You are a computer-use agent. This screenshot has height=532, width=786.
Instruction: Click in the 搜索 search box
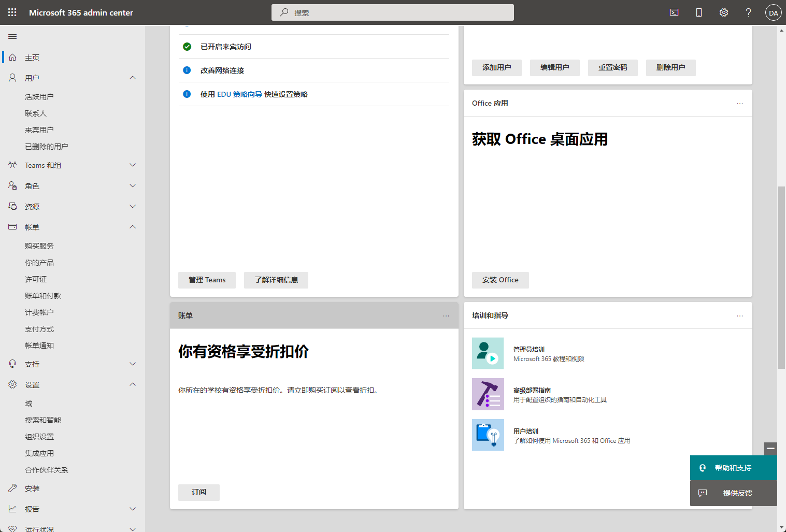(x=393, y=12)
